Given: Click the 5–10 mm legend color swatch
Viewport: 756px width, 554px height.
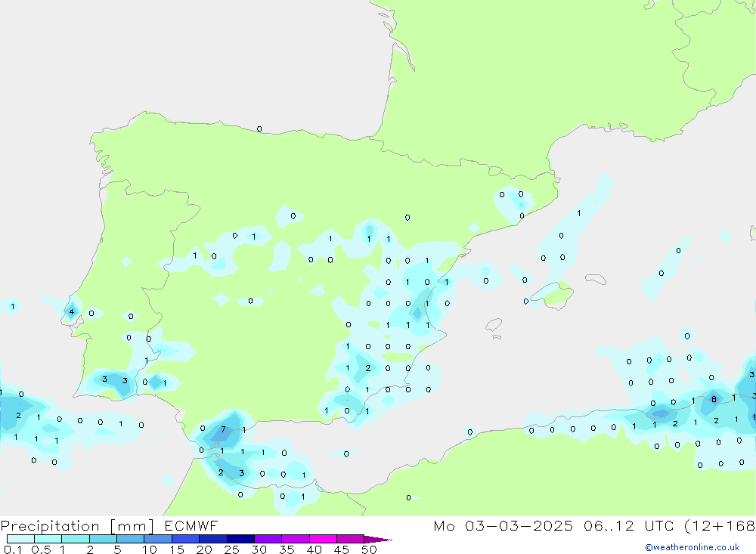Looking at the screenshot, I should click(130, 539).
